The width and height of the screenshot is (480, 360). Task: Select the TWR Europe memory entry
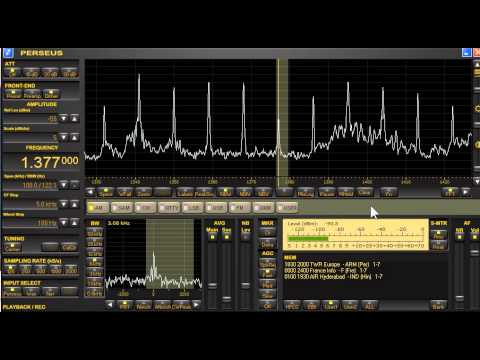point(332,264)
